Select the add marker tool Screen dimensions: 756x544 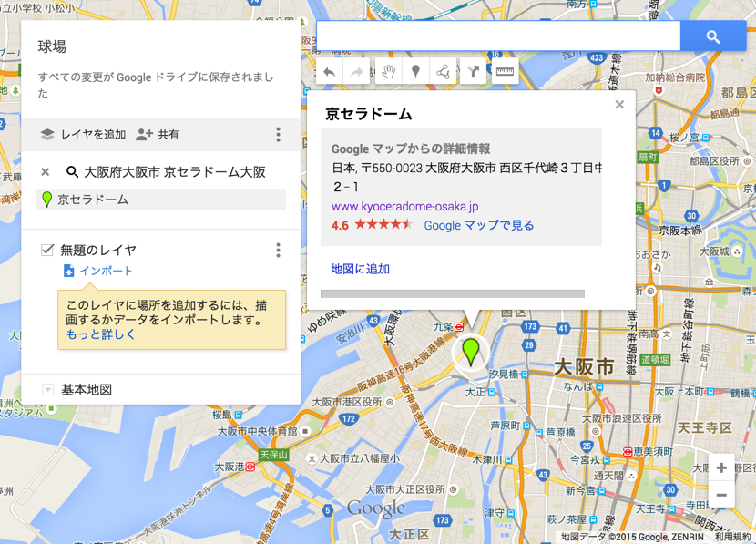point(415,72)
